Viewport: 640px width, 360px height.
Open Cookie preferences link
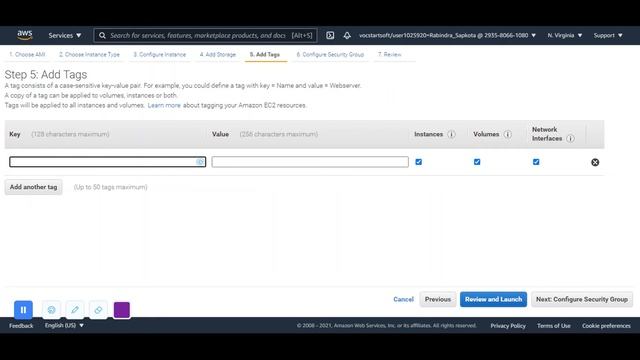click(606, 326)
